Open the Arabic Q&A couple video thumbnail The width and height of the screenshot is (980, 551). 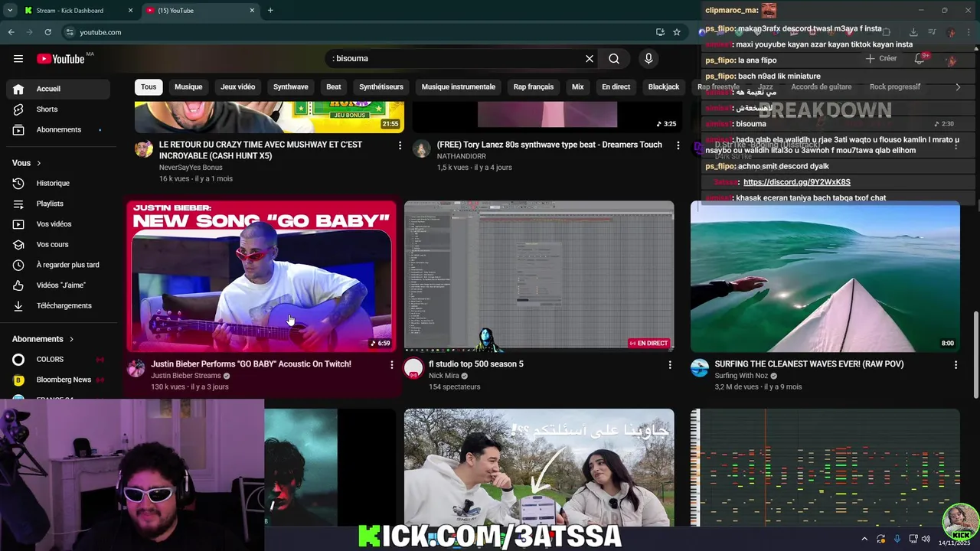pyautogui.click(x=539, y=468)
